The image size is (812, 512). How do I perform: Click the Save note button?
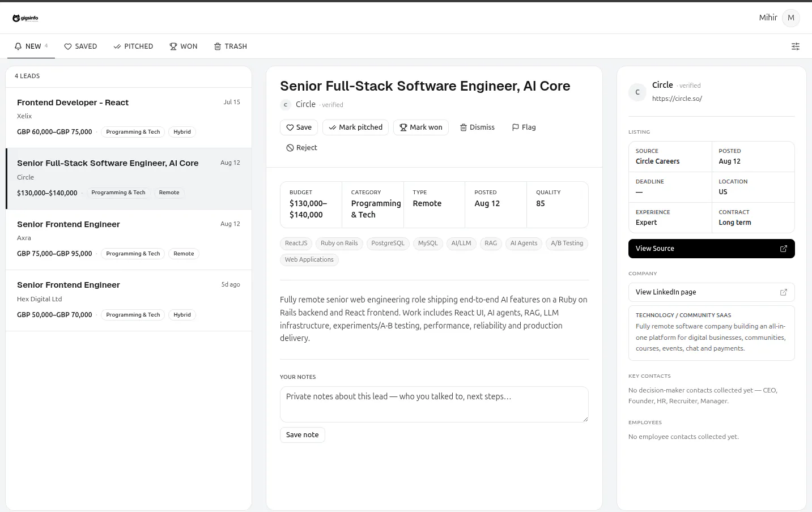tap(303, 435)
